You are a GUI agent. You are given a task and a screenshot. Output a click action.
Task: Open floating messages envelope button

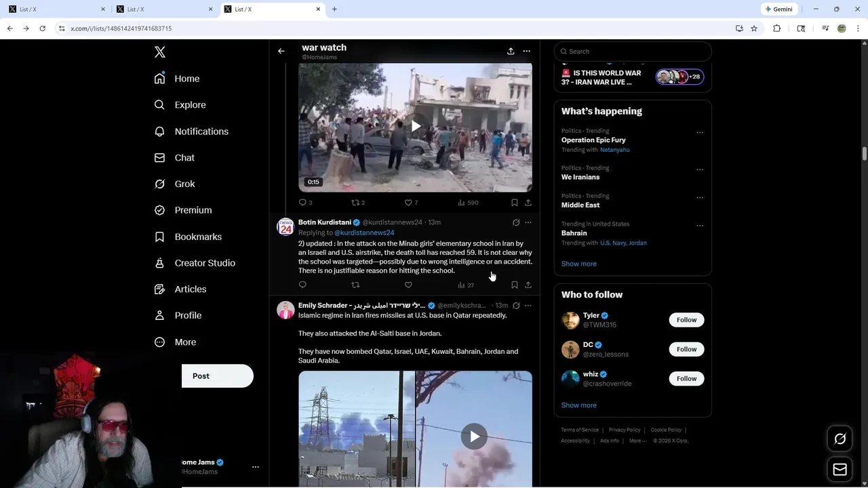pyautogui.click(x=840, y=470)
